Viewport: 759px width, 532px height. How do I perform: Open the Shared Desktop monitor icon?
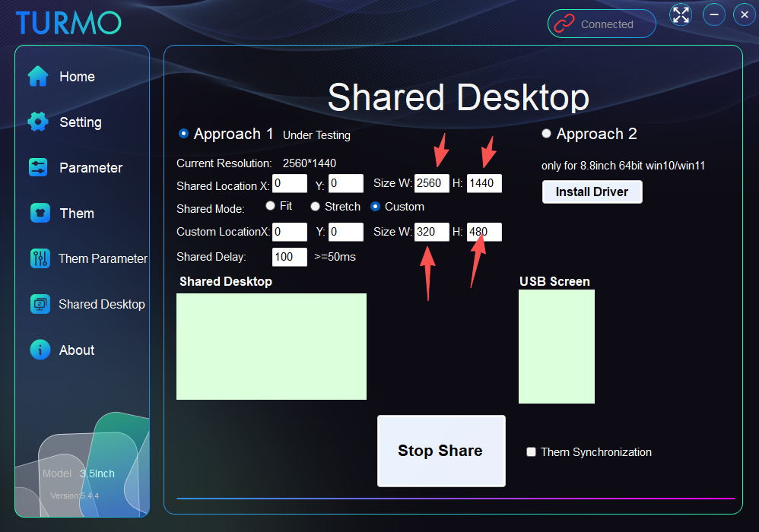(x=40, y=304)
